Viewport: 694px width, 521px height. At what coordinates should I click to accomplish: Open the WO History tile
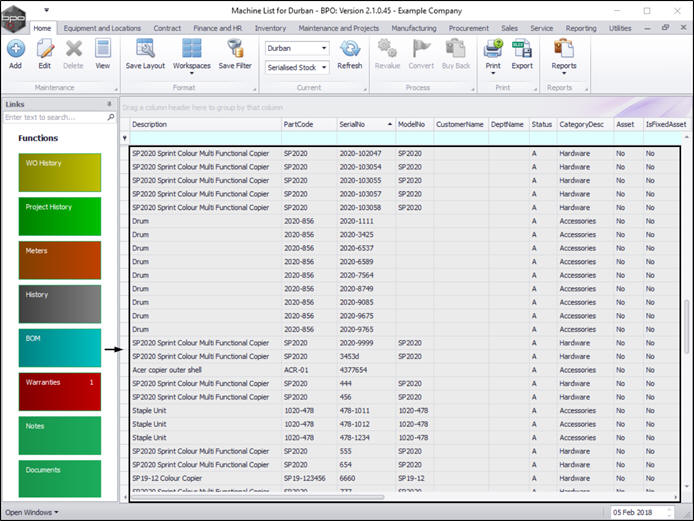click(x=59, y=172)
